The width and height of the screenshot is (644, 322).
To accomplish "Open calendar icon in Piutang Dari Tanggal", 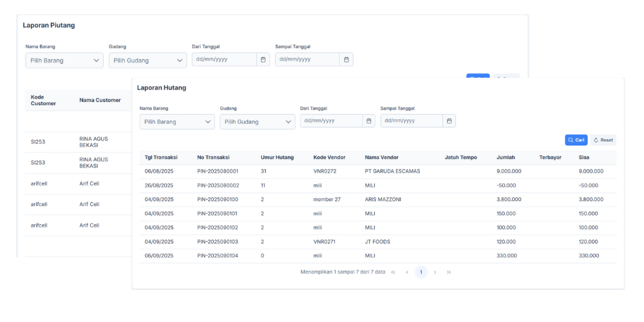I will tap(263, 59).
